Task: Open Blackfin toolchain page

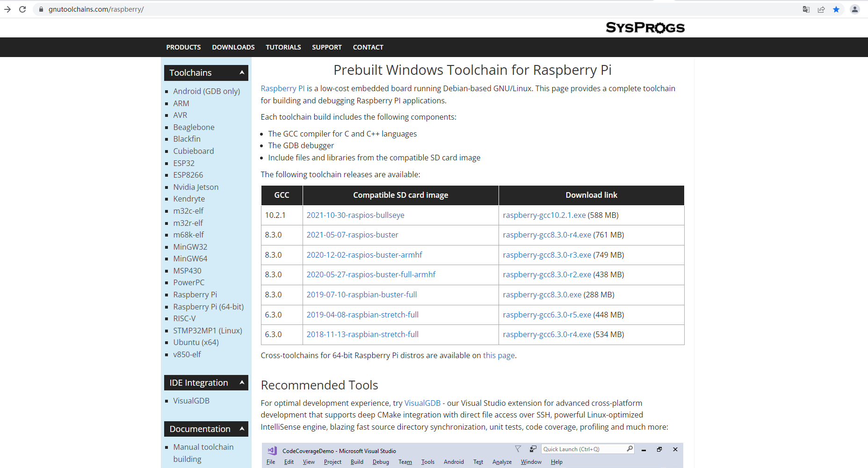Action: point(187,139)
